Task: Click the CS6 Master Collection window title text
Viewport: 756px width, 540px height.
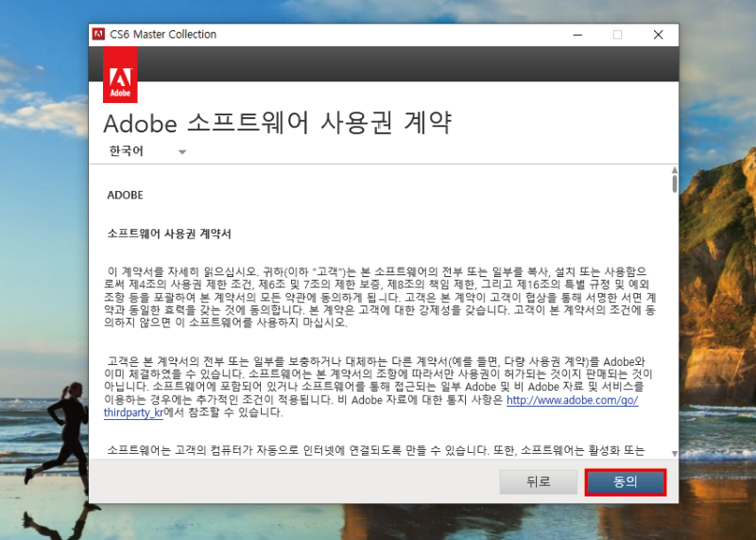Action: coord(163,34)
